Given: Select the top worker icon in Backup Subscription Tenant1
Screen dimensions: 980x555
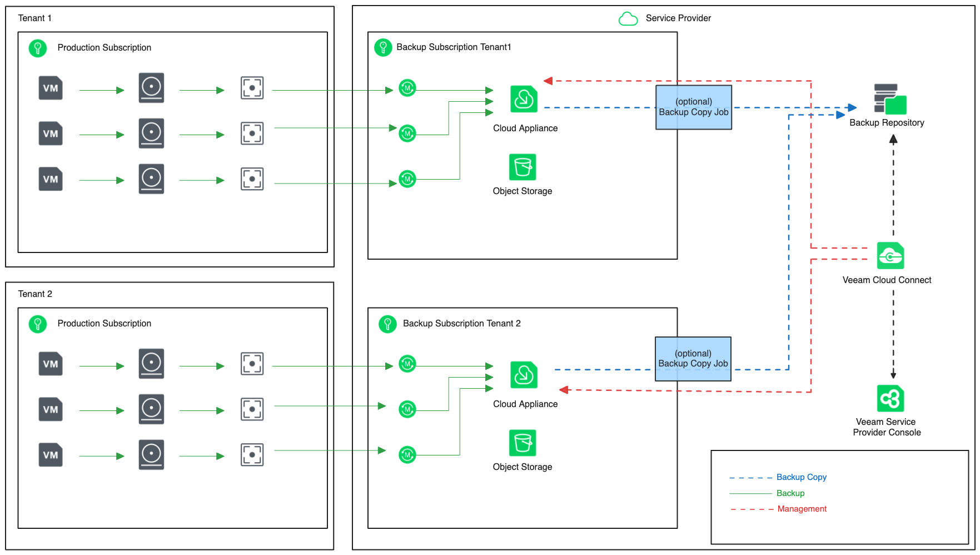Looking at the screenshot, I should 407,88.
